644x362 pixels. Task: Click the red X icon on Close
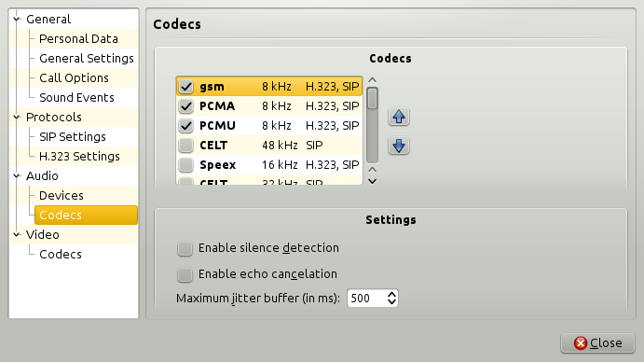581,342
